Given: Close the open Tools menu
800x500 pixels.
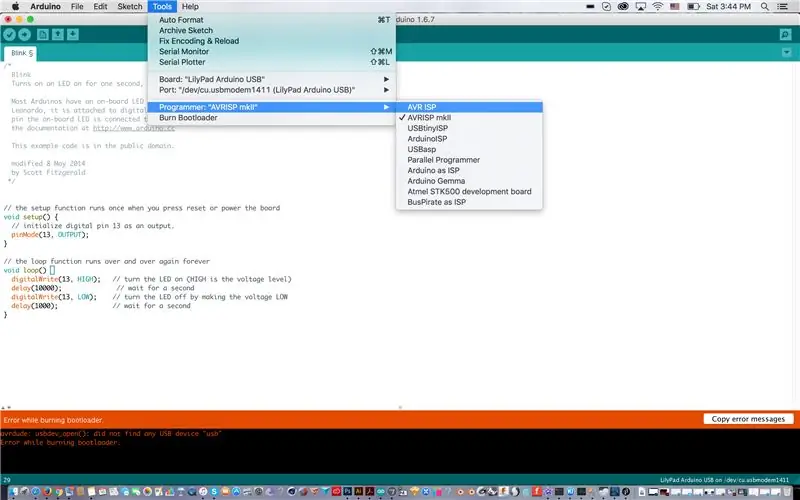Looking at the screenshot, I should [x=162, y=7].
